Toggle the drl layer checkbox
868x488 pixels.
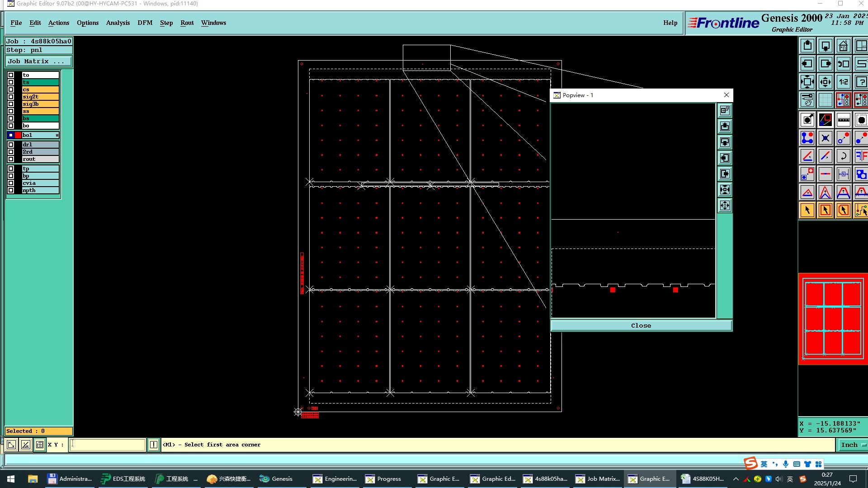(11, 145)
